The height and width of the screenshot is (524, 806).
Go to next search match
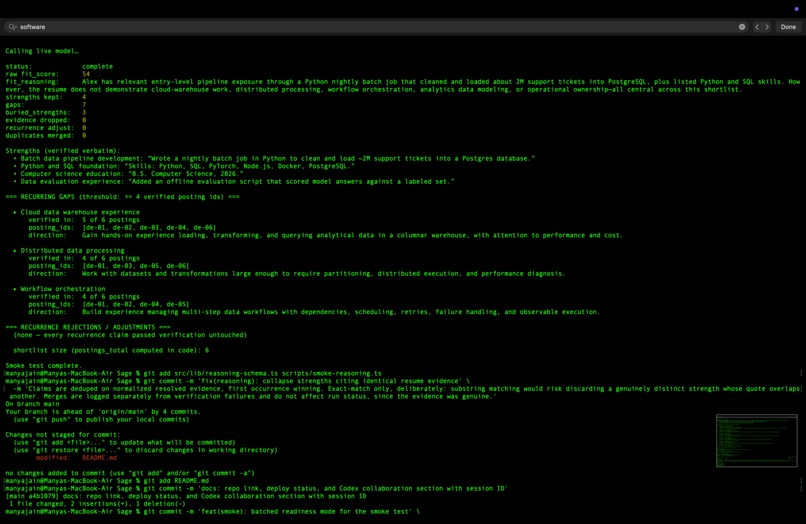click(x=767, y=27)
